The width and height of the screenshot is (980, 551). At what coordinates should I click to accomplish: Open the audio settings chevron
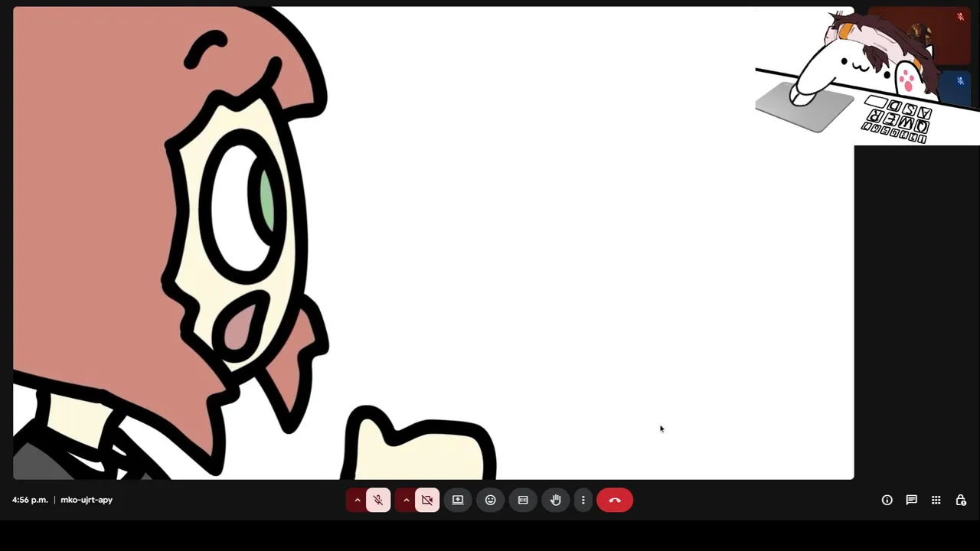point(357,500)
